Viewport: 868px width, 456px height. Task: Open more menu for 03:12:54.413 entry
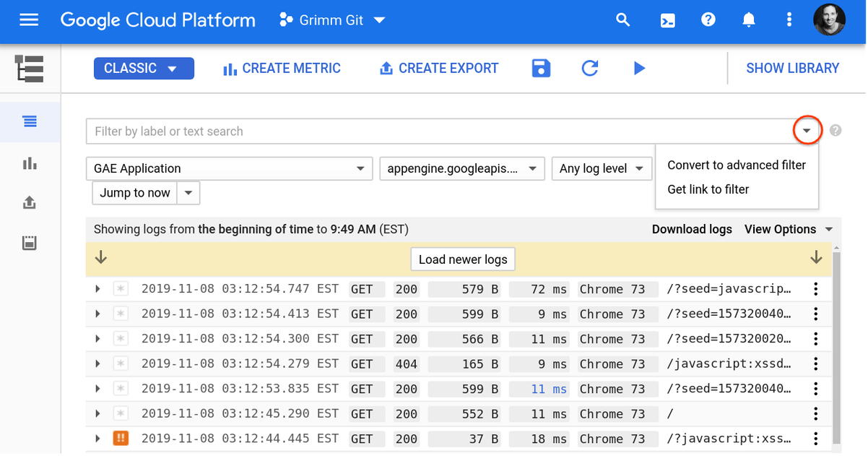(815, 314)
